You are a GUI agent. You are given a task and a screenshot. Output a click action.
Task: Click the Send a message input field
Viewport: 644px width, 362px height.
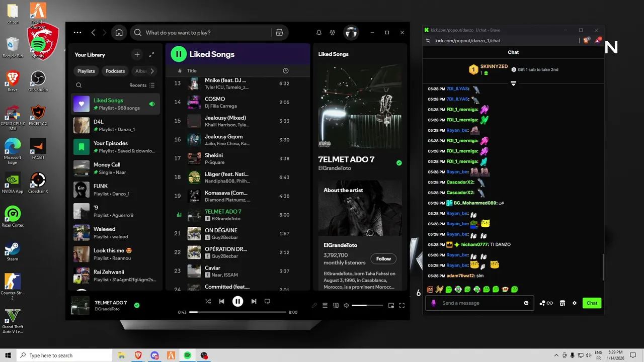click(x=480, y=303)
